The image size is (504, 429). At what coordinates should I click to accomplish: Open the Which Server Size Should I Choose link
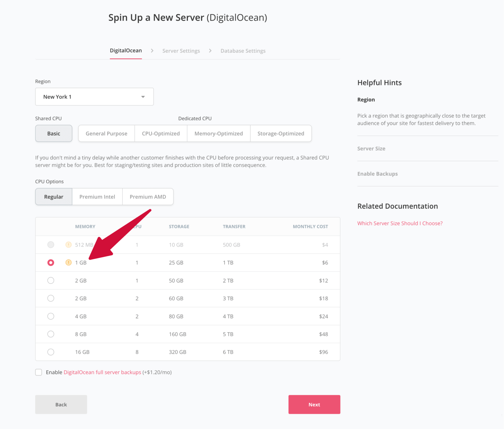400,223
